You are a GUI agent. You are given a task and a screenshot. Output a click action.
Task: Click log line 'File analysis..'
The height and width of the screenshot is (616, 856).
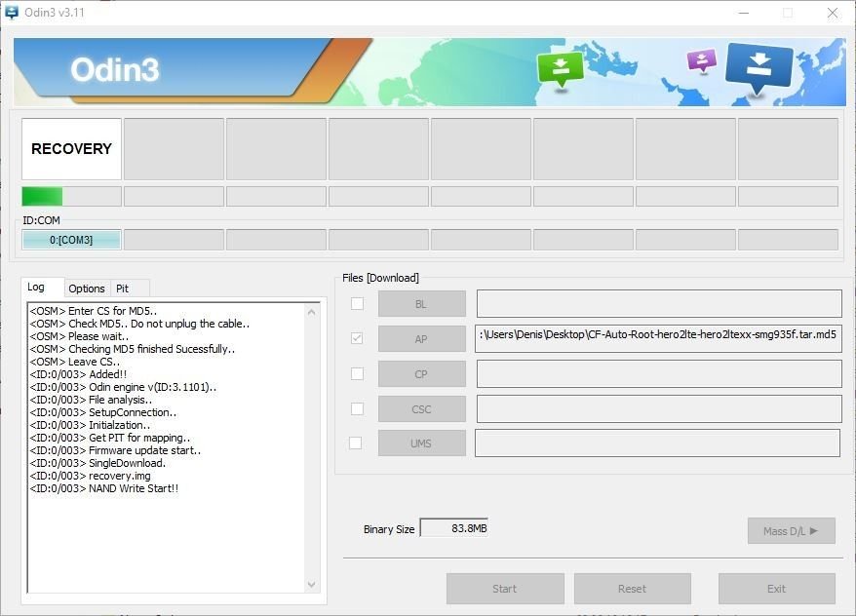[x=91, y=400]
